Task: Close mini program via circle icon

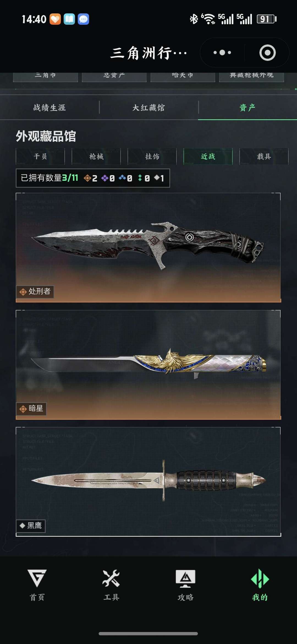Action: pyautogui.click(x=267, y=52)
